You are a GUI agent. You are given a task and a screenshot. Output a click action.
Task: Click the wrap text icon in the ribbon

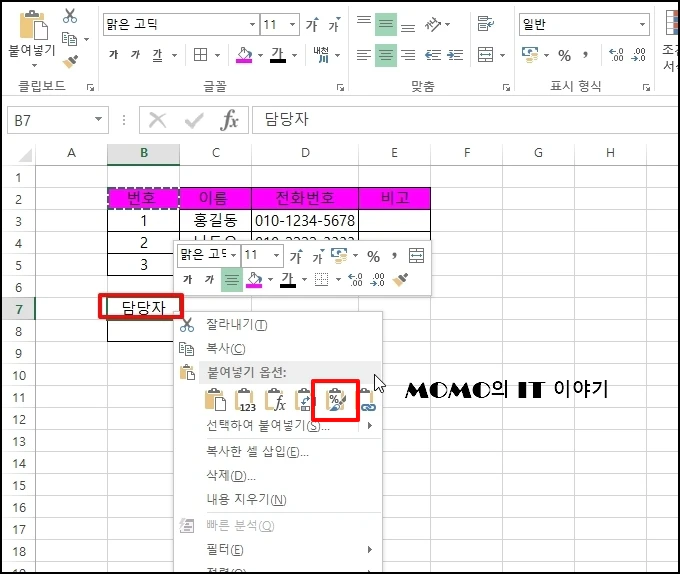486,24
